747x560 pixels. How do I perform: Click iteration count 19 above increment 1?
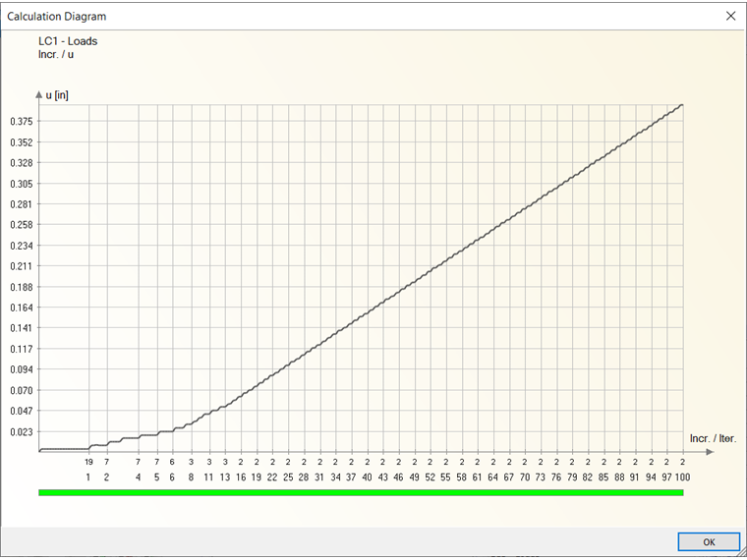[x=88, y=462]
